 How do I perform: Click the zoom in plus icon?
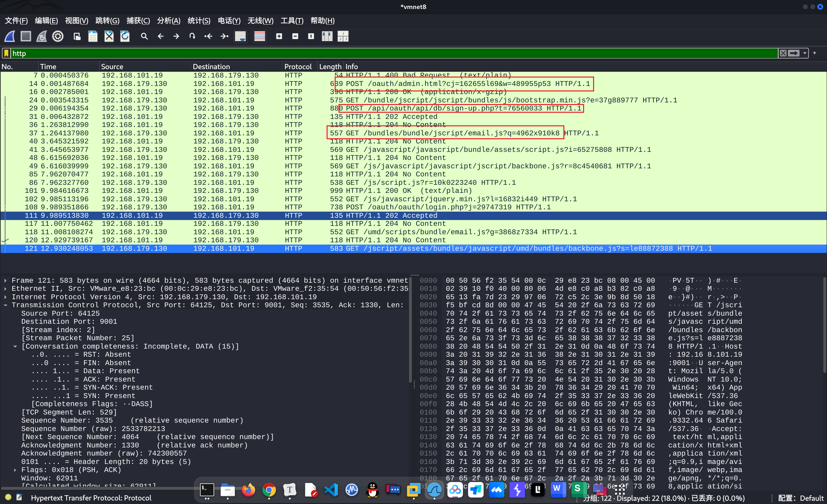coord(279,36)
